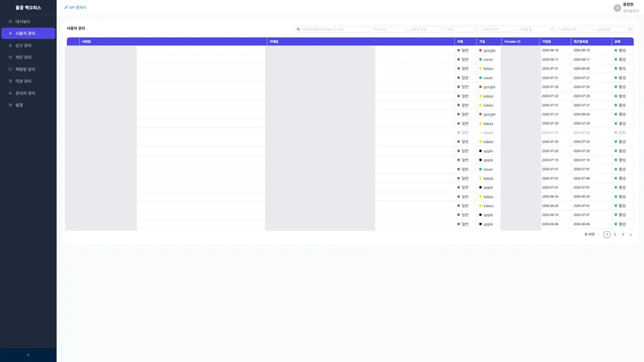Go to 신고 관리 in the sidebar
The image size is (644, 362).
pyautogui.click(x=28, y=45)
